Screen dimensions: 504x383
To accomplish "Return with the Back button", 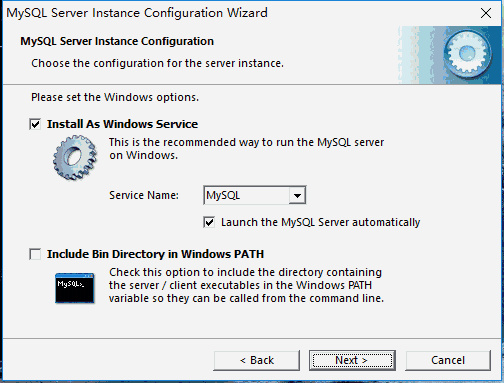I will [257, 360].
